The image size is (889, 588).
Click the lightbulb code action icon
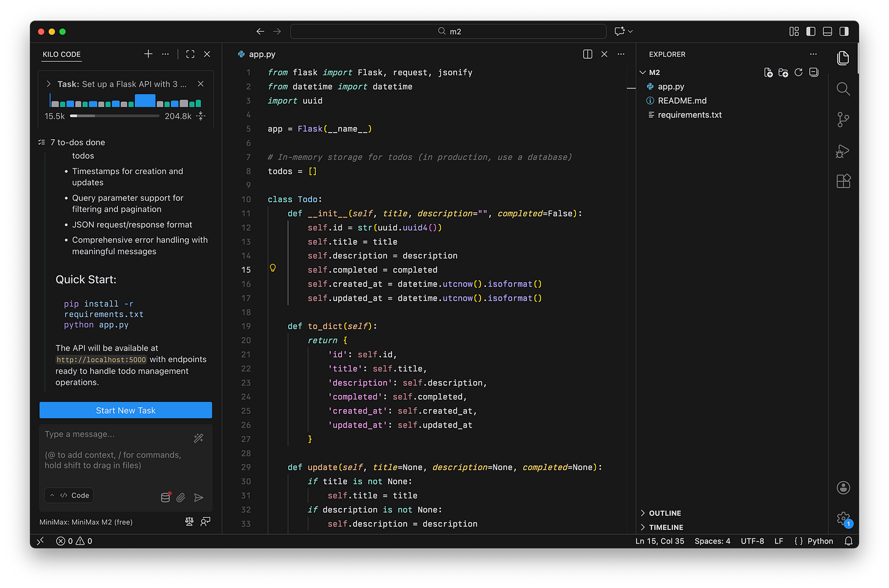(x=273, y=268)
